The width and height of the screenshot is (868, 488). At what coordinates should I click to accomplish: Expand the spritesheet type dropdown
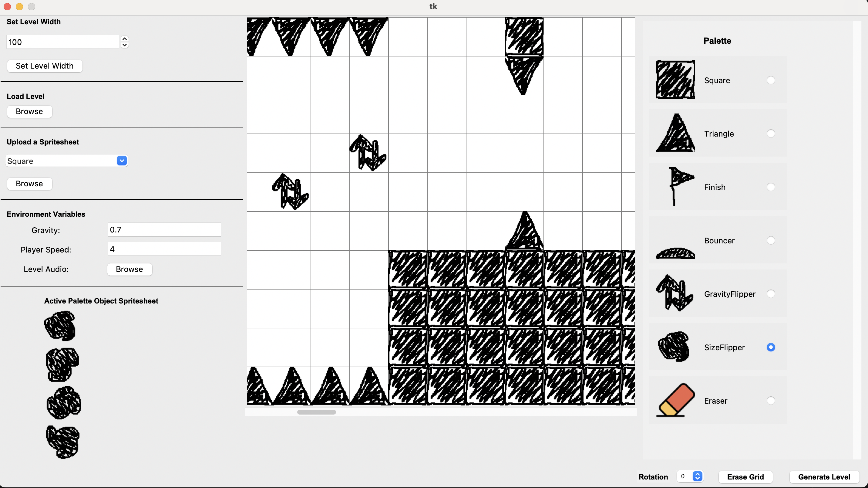tap(122, 161)
